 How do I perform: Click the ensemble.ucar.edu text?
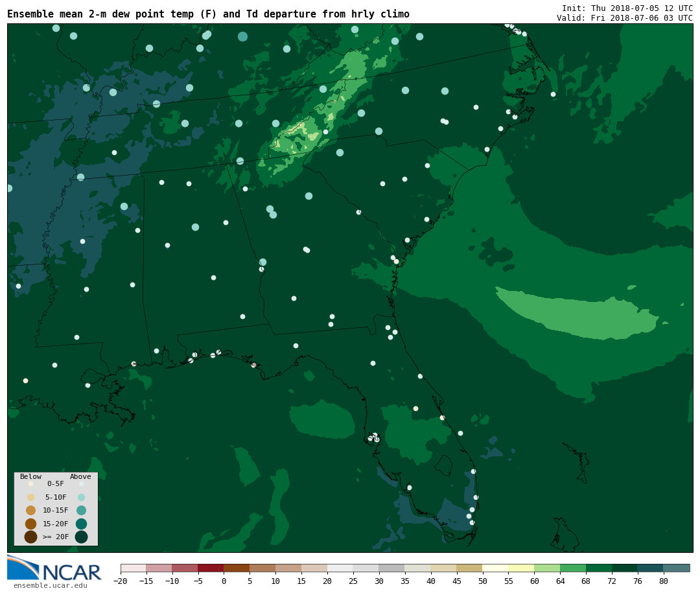point(51,585)
